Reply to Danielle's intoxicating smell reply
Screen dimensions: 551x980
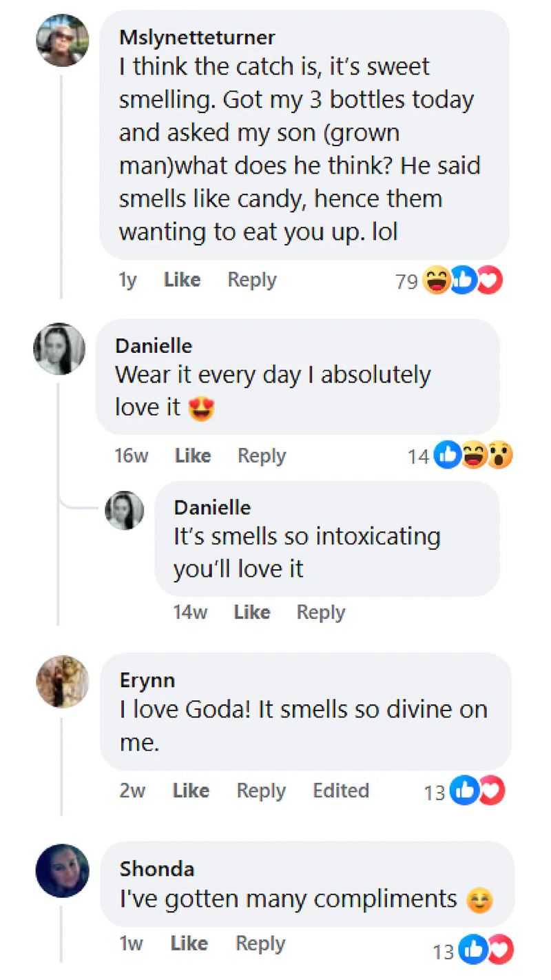point(320,612)
